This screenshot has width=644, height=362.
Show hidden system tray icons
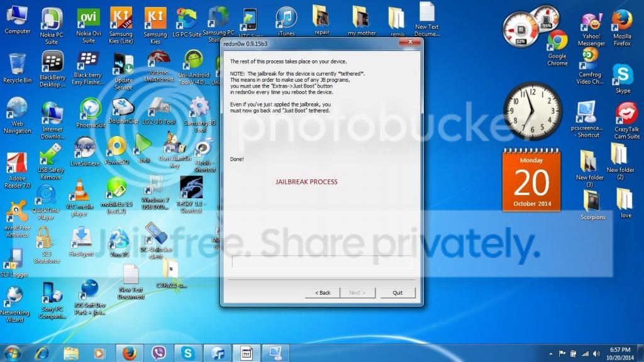tap(550, 353)
